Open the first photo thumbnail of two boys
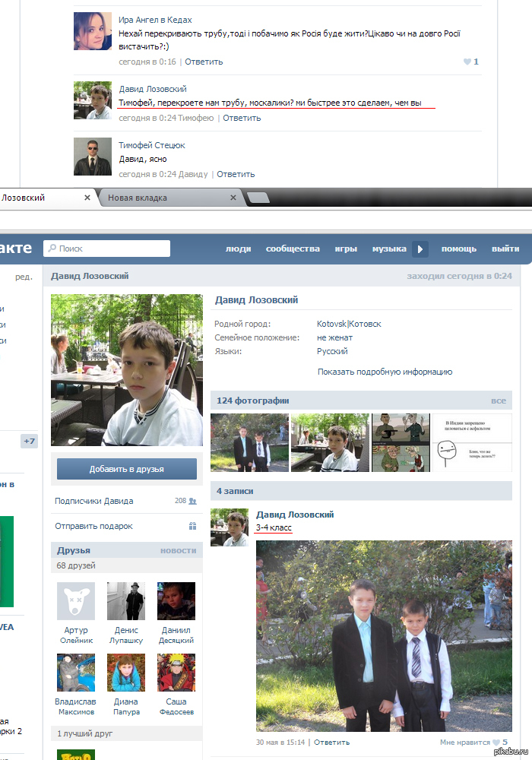Screen dimensions: 532x760 pos(249,442)
